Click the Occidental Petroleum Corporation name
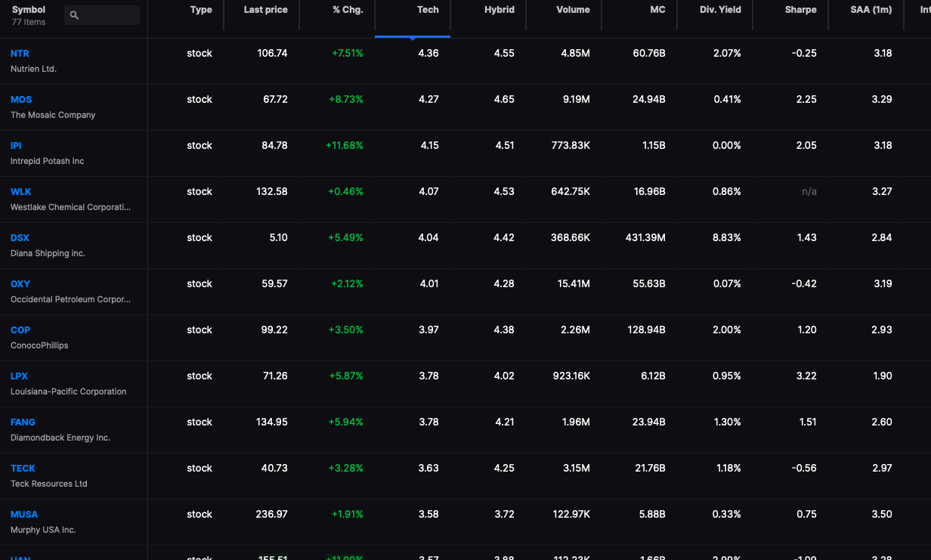The height and width of the screenshot is (560, 931). [70, 299]
